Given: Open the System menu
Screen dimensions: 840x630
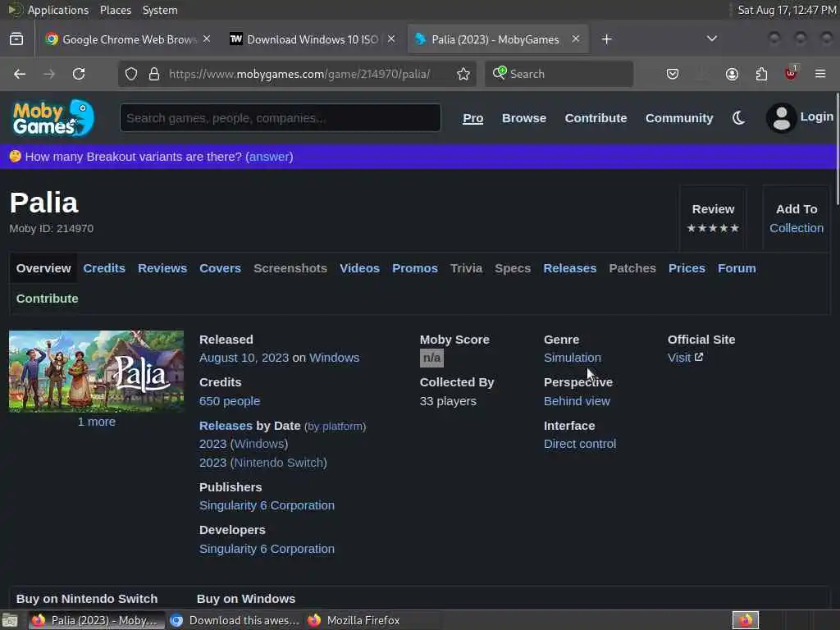Looking at the screenshot, I should [160, 10].
